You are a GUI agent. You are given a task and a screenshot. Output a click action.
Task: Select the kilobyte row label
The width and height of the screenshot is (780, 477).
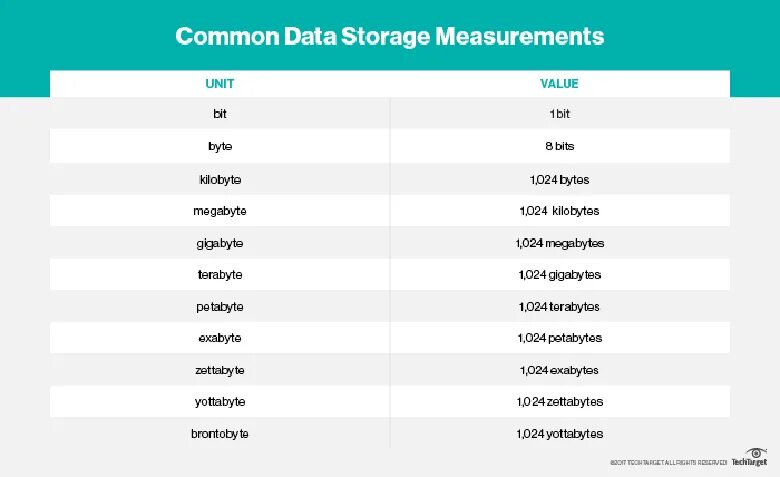(220, 180)
